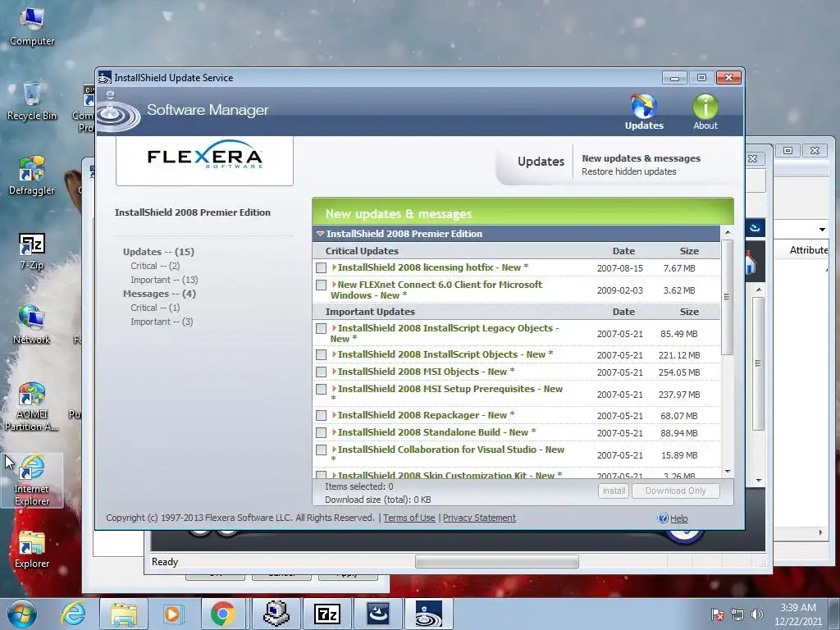The image size is (840, 630).
Task: Click the Install button
Action: 614,491
